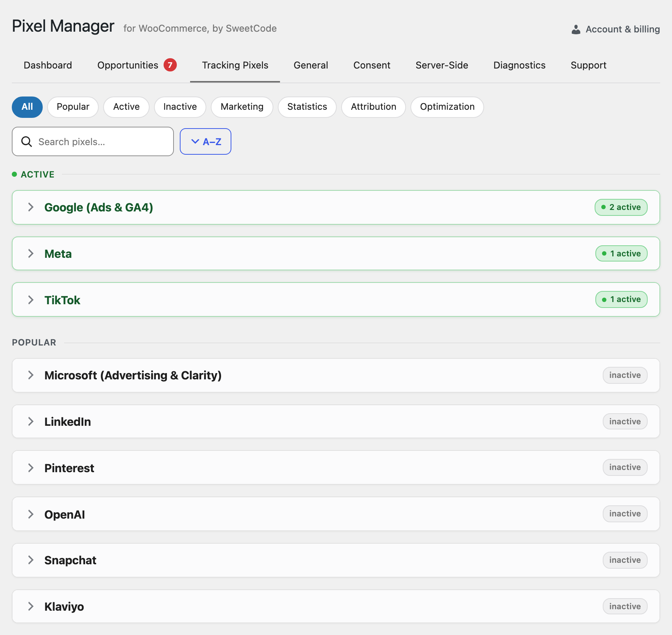The height and width of the screenshot is (635, 672).
Task: Click the LinkedIn inactive status badge
Action: [625, 421]
